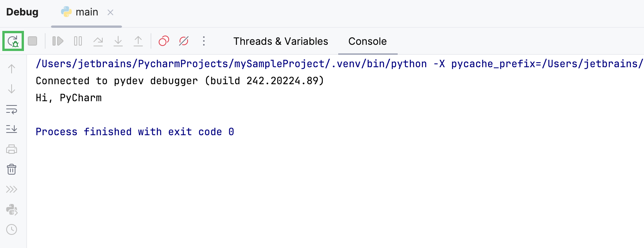Click the Step Over icon
This screenshot has width=644, height=248.
pyautogui.click(x=98, y=41)
